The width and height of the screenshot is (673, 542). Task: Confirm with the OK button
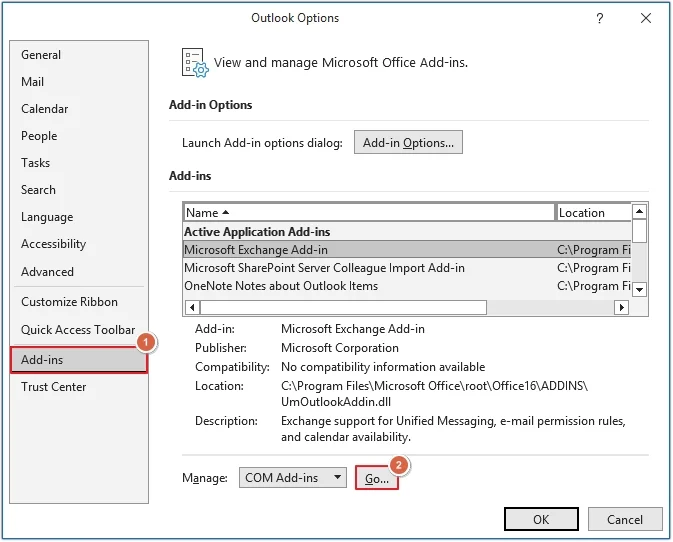pos(541,519)
